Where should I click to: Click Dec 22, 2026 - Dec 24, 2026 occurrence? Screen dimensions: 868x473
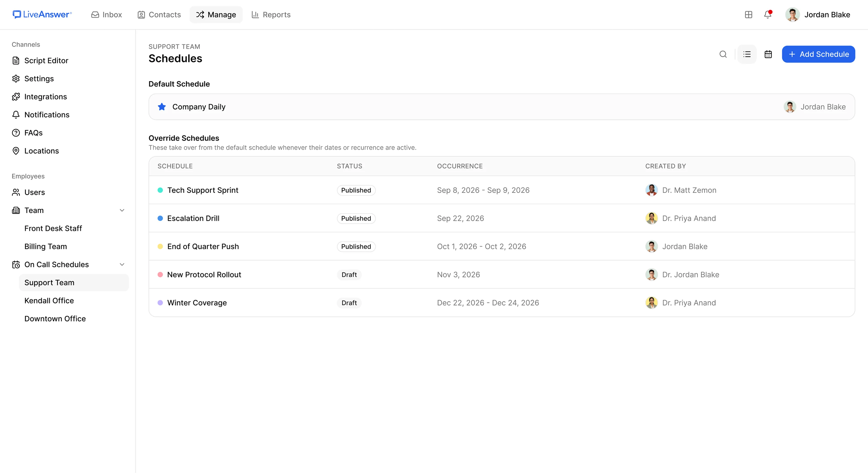[487, 303]
